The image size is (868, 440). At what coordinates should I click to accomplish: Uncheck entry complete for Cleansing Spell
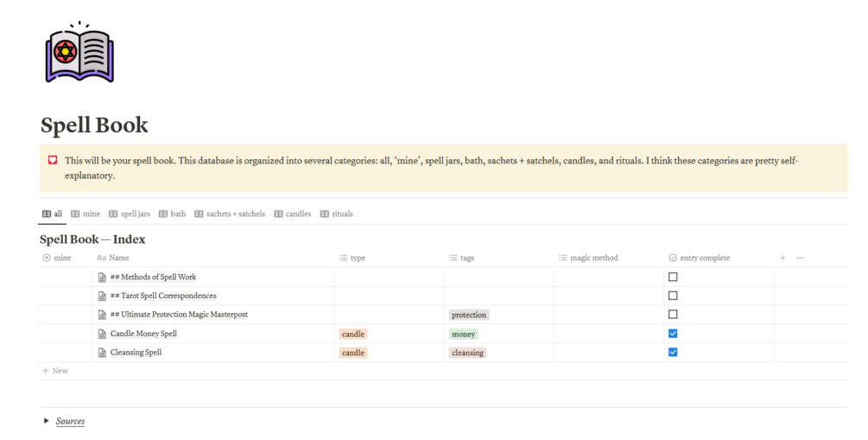[673, 352]
